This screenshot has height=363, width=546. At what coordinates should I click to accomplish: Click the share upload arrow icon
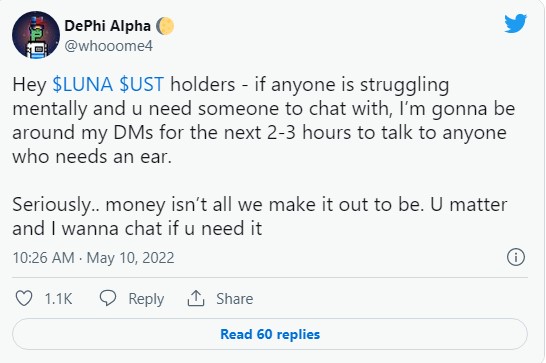(196, 298)
